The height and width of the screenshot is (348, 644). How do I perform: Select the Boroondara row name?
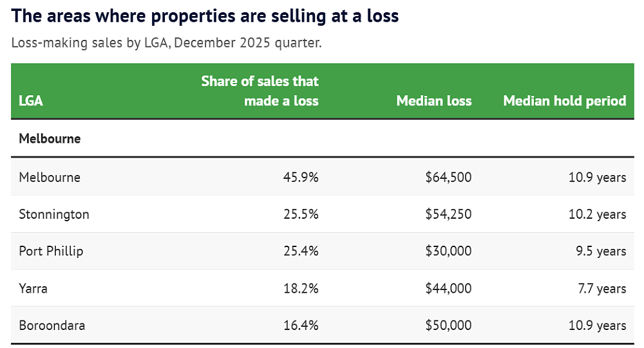(52, 325)
